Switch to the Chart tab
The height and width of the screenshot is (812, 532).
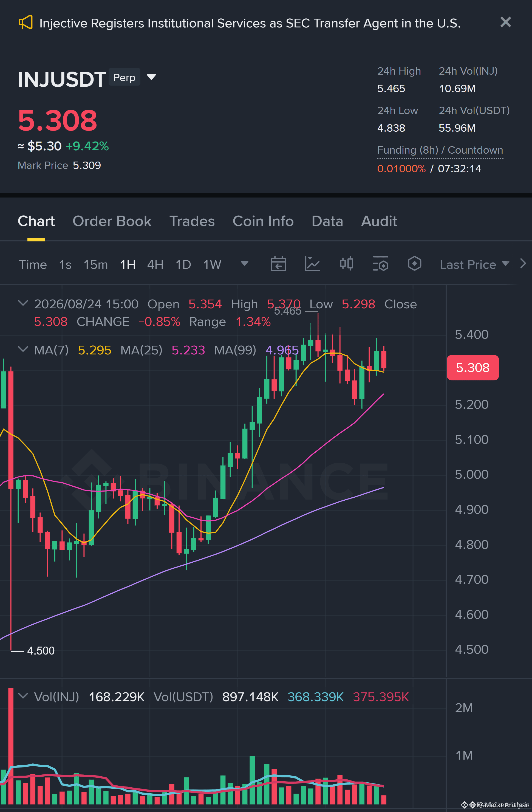click(x=36, y=221)
